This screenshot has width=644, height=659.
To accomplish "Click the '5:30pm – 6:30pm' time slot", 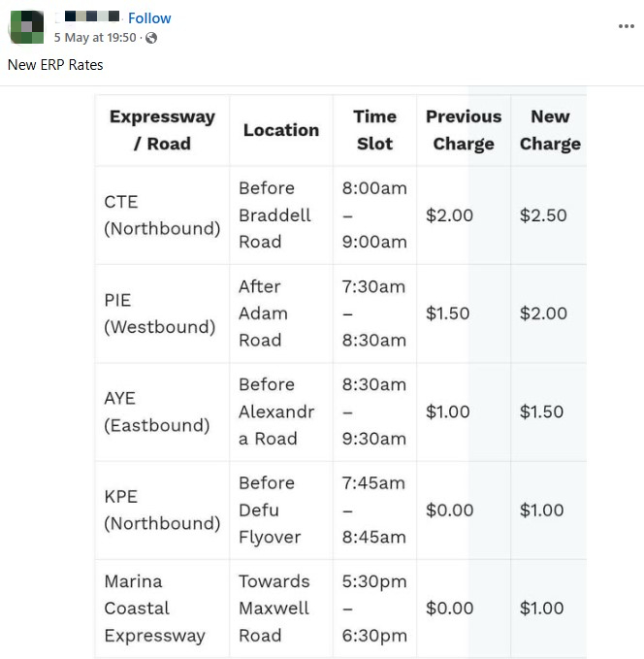I will click(374, 609).
